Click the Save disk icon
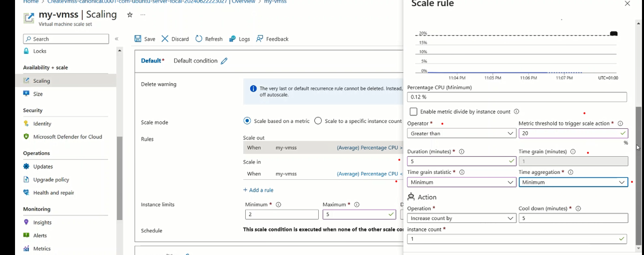Screen dimensions: 644x255 [x=138, y=39]
